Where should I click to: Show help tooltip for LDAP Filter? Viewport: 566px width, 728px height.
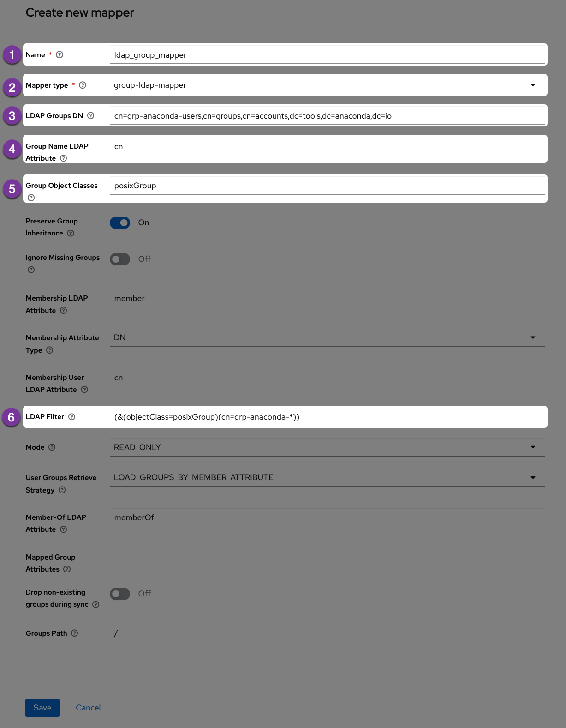coord(71,416)
